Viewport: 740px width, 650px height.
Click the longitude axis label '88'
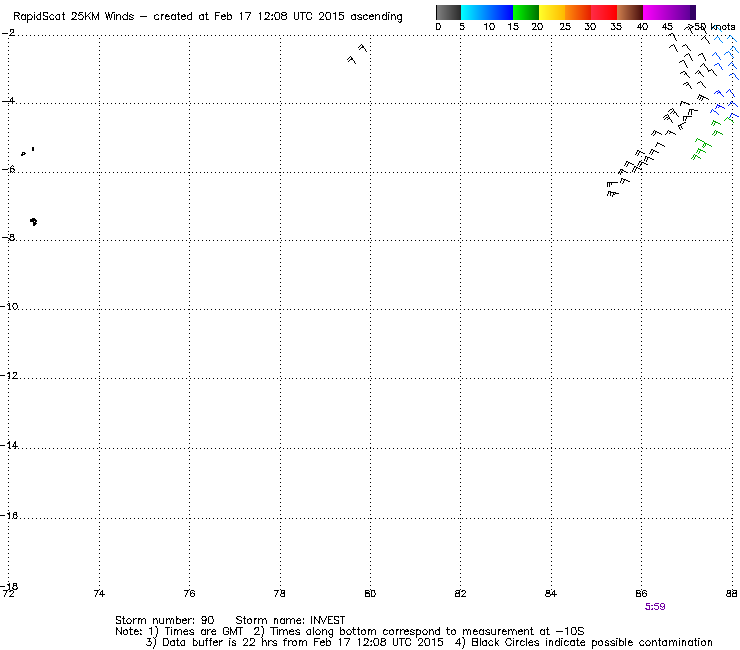pos(731,593)
